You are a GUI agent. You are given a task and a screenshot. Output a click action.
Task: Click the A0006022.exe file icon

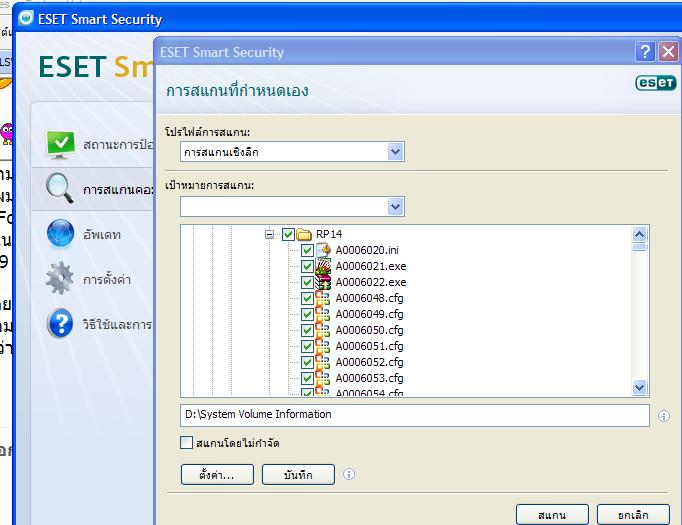pyautogui.click(x=323, y=282)
